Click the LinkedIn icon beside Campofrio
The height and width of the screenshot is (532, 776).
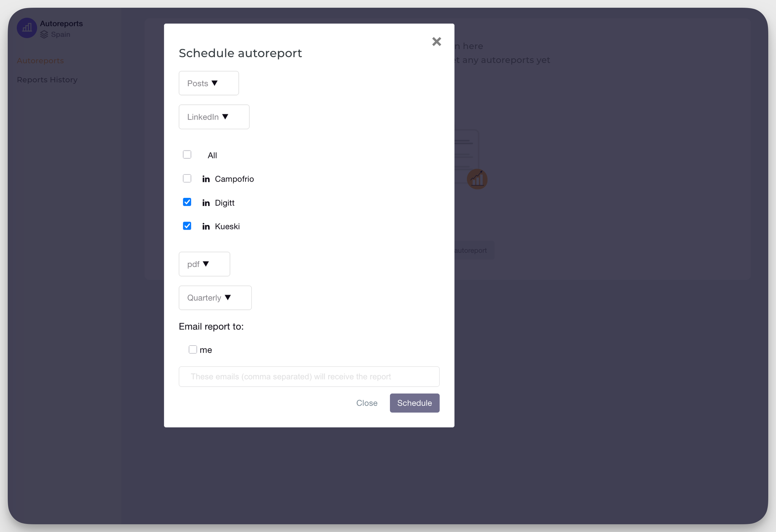point(206,178)
